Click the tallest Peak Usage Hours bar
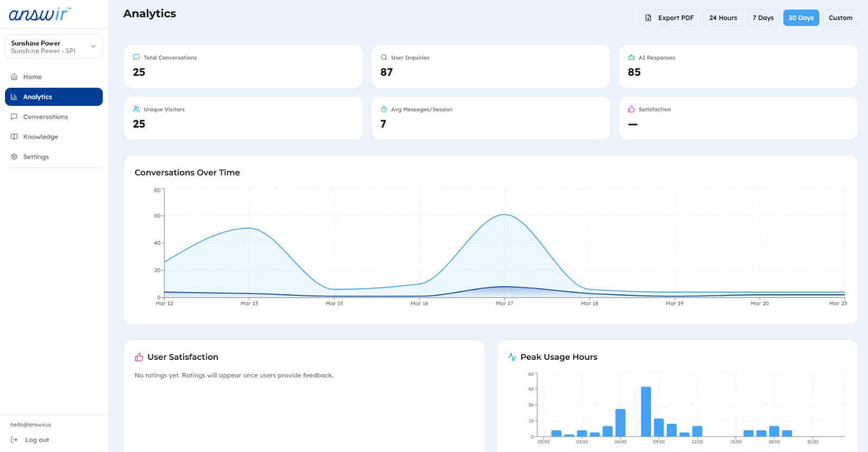Screen dimensions: 868x452 coord(646,411)
